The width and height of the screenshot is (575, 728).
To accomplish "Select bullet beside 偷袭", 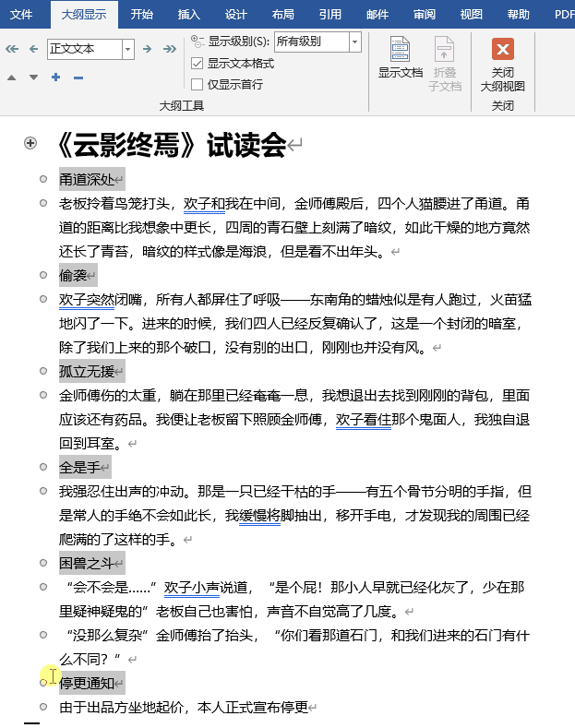I will point(43,275).
